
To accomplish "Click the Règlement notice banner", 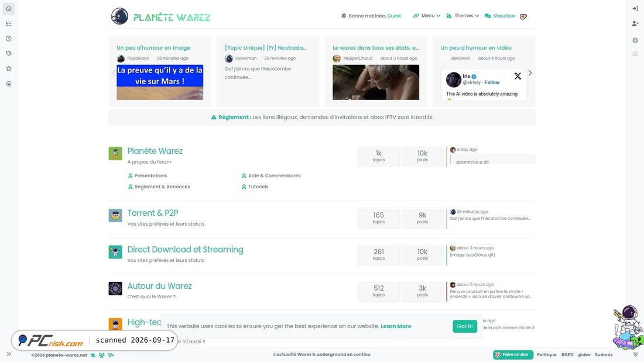I will point(322,118).
